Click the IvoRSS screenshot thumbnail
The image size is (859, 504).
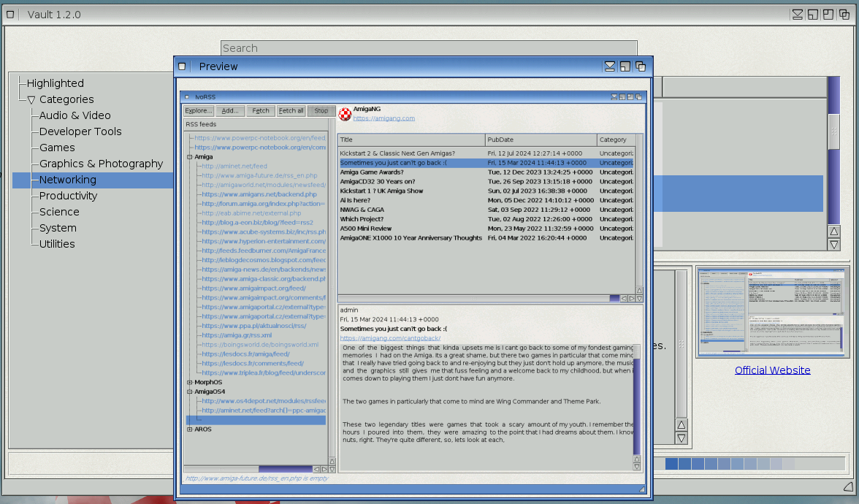pyautogui.click(x=772, y=312)
